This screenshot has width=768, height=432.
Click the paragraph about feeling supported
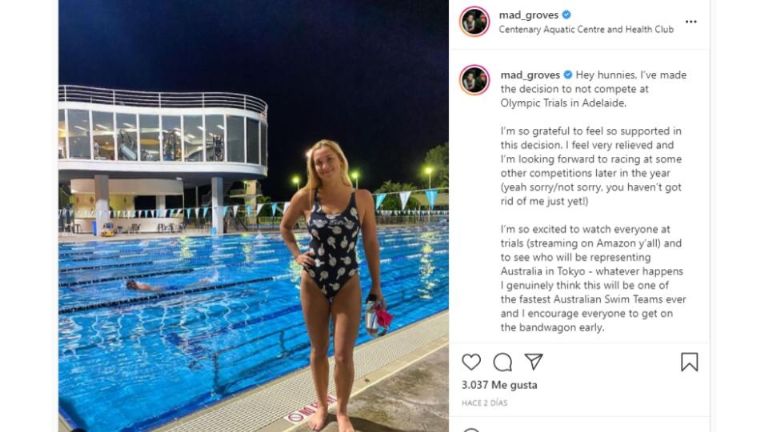click(591, 166)
